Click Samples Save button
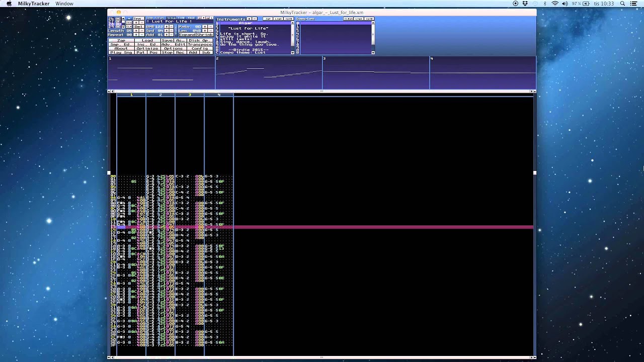The width and height of the screenshot is (644, 362). [x=369, y=19]
